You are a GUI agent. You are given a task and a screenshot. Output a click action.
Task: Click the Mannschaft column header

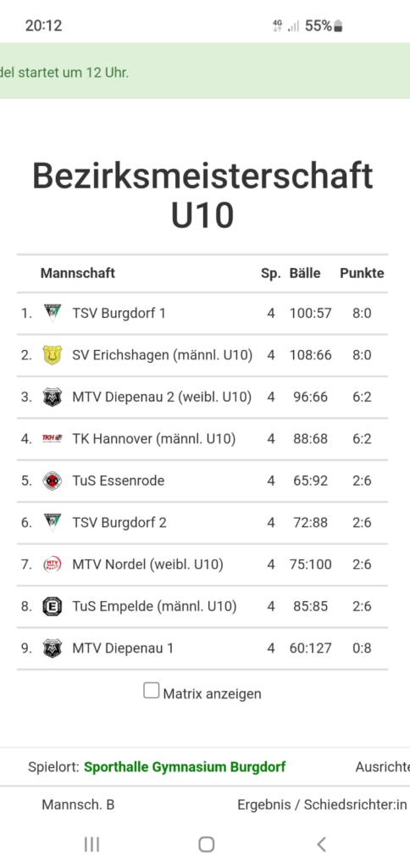[77, 273]
